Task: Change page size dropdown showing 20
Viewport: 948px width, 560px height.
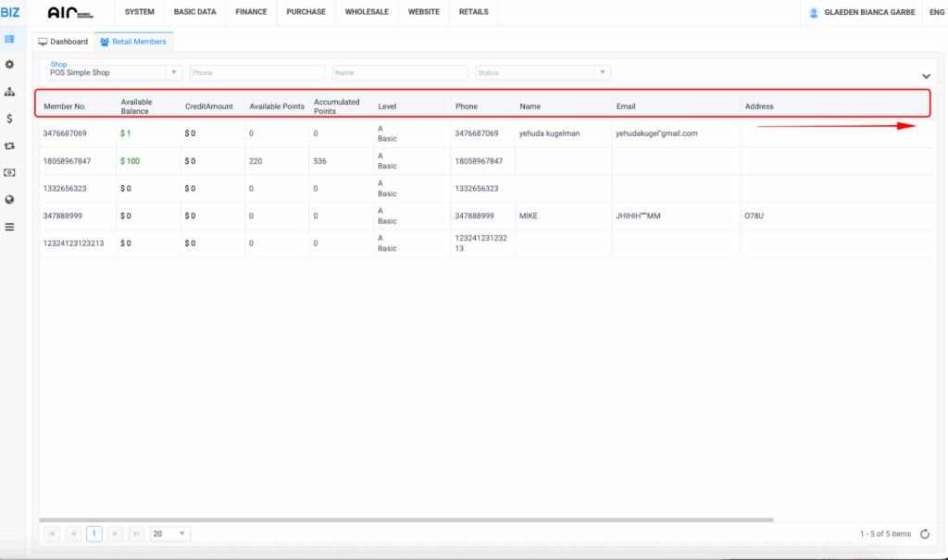Action: (169, 534)
